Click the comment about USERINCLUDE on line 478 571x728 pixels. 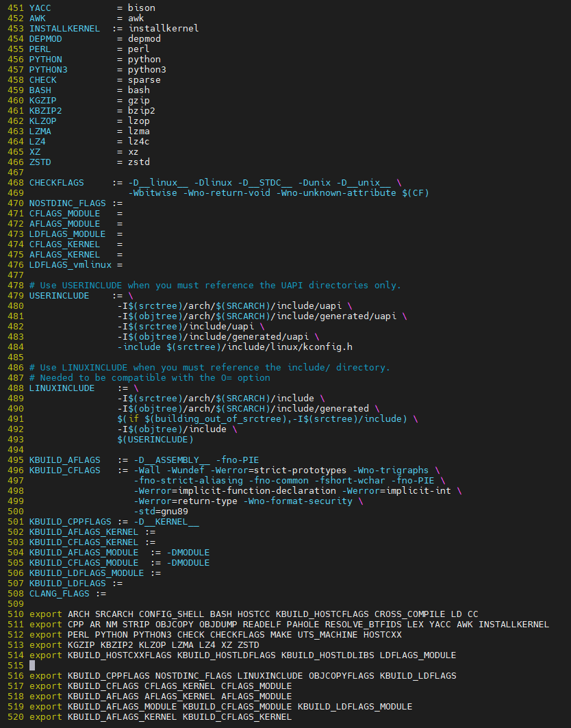click(x=215, y=285)
